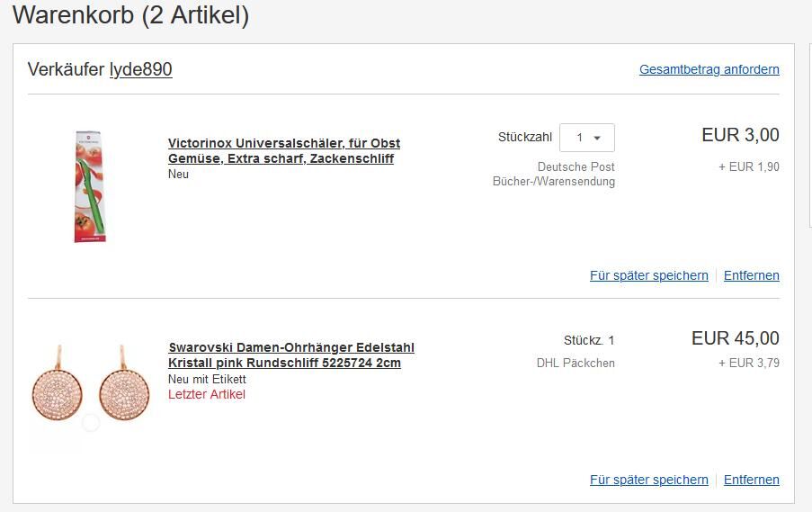Remove the Victorinox peeler from cart
The image size is (812, 512).
pyautogui.click(x=751, y=275)
